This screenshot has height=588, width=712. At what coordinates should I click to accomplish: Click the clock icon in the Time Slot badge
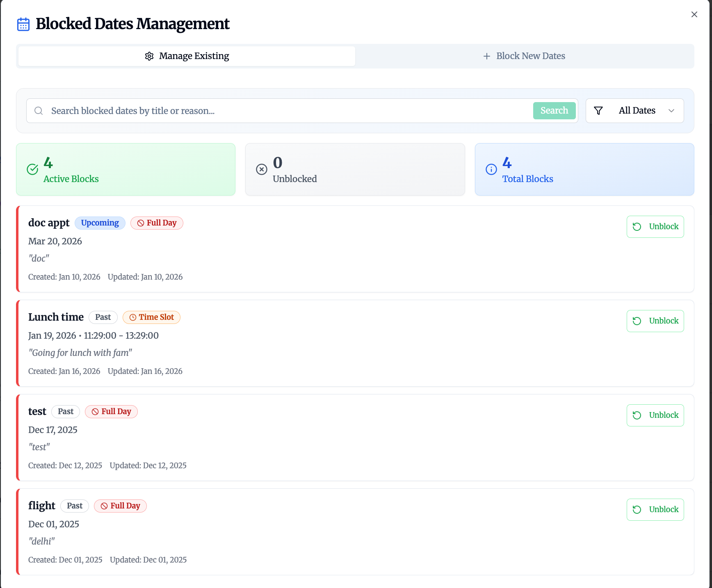tap(132, 317)
